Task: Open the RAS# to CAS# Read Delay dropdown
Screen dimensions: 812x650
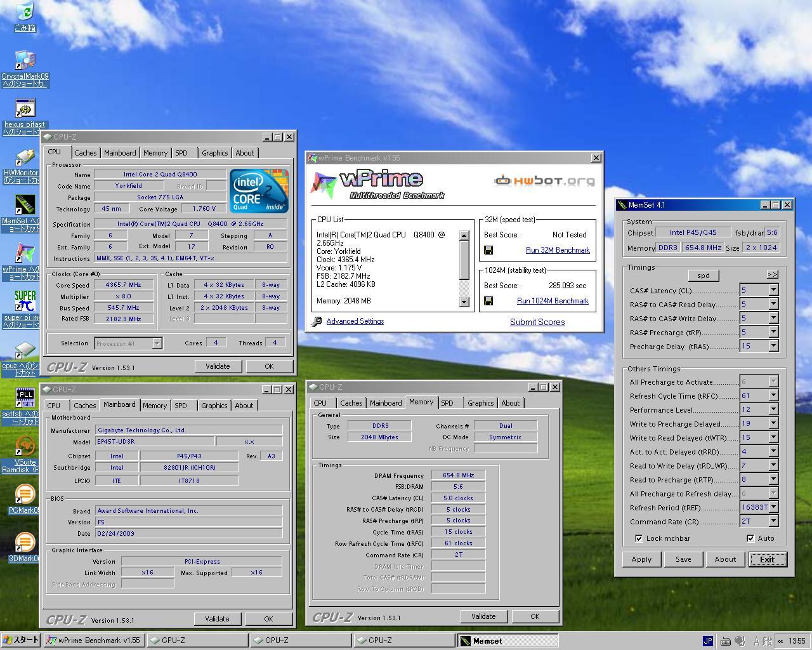Action: click(773, 304)
